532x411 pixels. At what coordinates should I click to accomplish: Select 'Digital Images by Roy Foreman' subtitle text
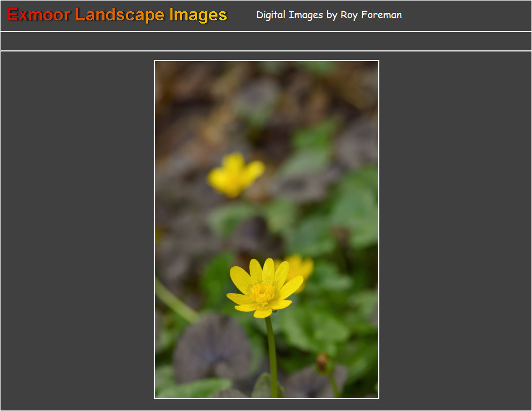point(328,15)
